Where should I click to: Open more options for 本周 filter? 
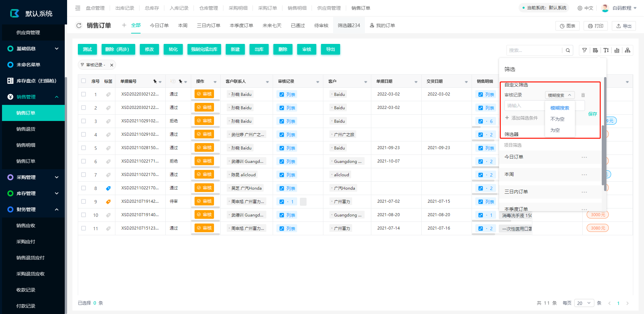[584, 175]
